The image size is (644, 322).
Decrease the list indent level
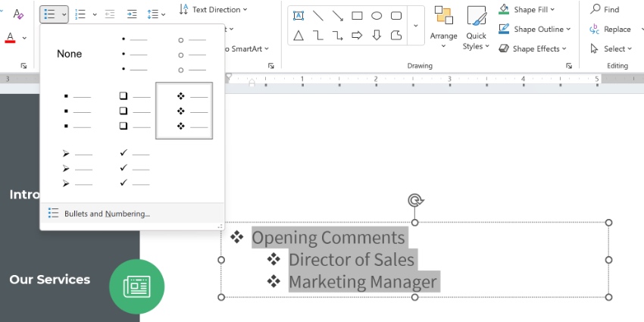(x=110, y=14)
